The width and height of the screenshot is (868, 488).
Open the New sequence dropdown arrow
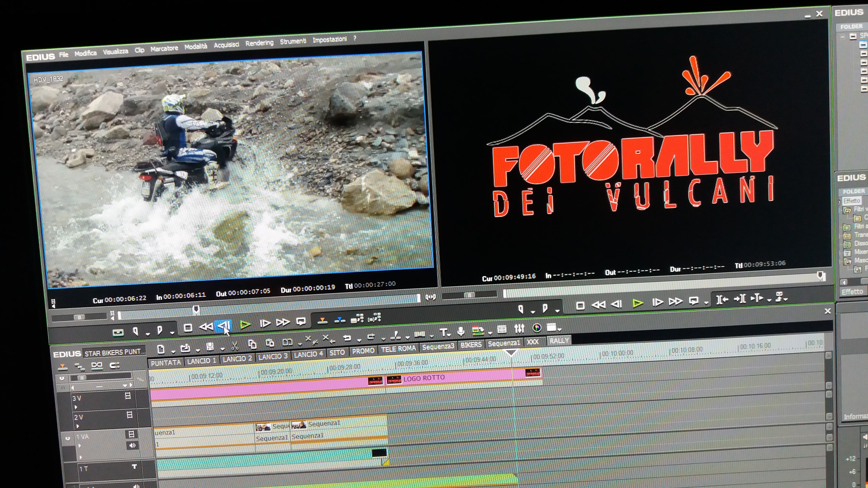click(173, 352)
